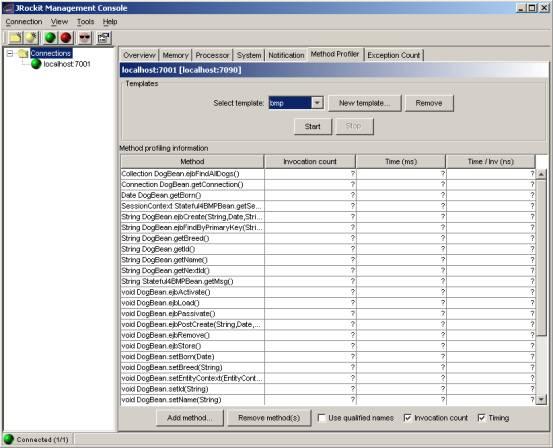Open the Select template dropdown

(317, 103)
